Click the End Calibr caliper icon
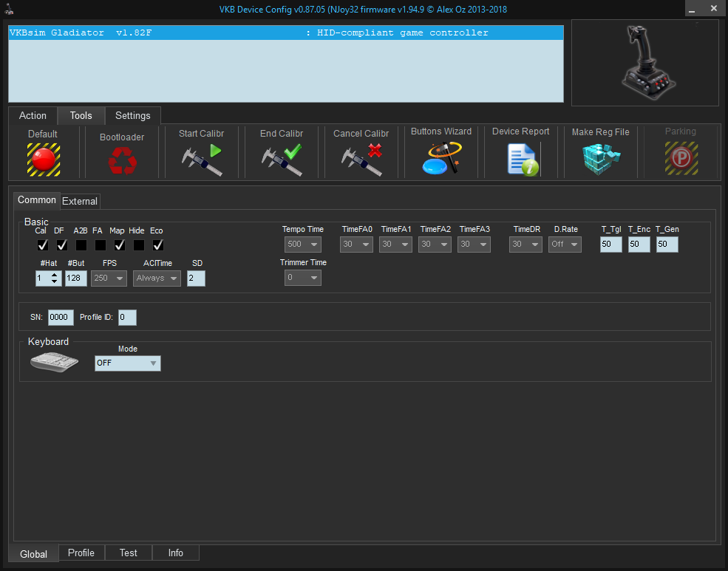The width and height of the screenshot is (728, 571). click(x=282, y=160)
